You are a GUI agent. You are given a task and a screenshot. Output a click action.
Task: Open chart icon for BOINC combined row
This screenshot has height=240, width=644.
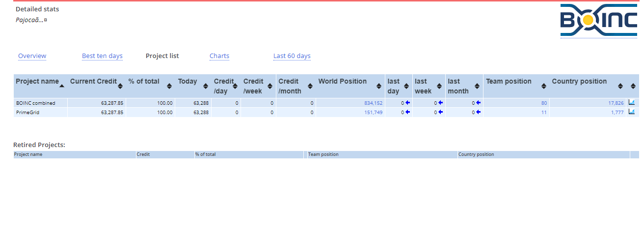click(x=632, y=103)
